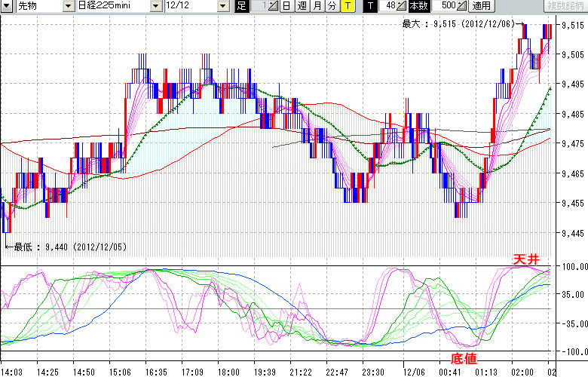Click the red 天井 ceiling label on oscillator
588x377 pixels.
(525, 259)
